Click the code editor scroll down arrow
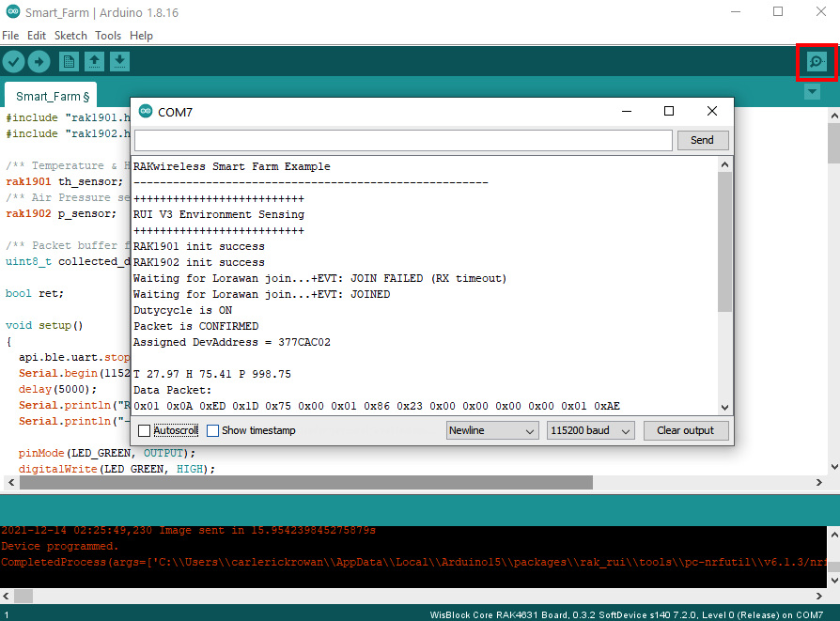Viewport: 840px width, 621px height. (x=834, y=467)
